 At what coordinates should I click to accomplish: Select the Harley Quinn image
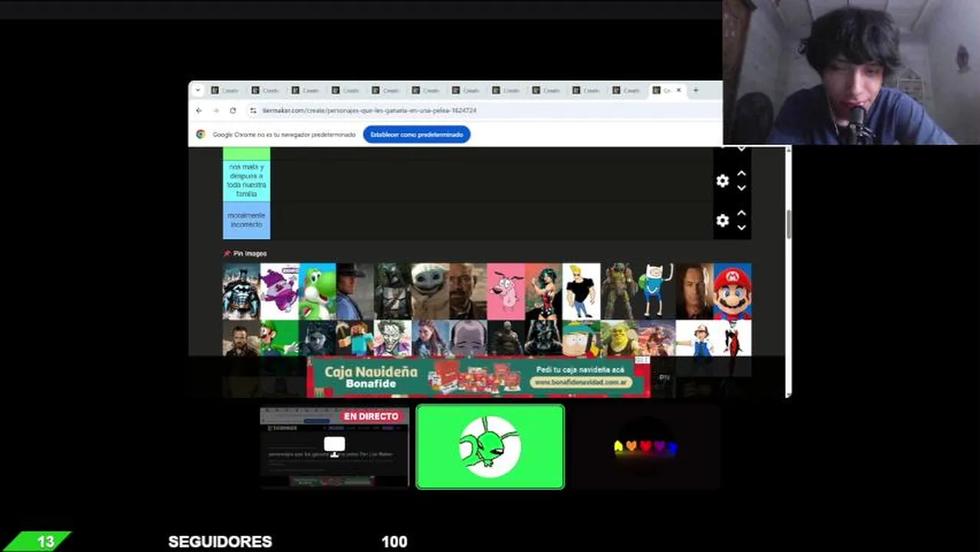coord(732,338)
